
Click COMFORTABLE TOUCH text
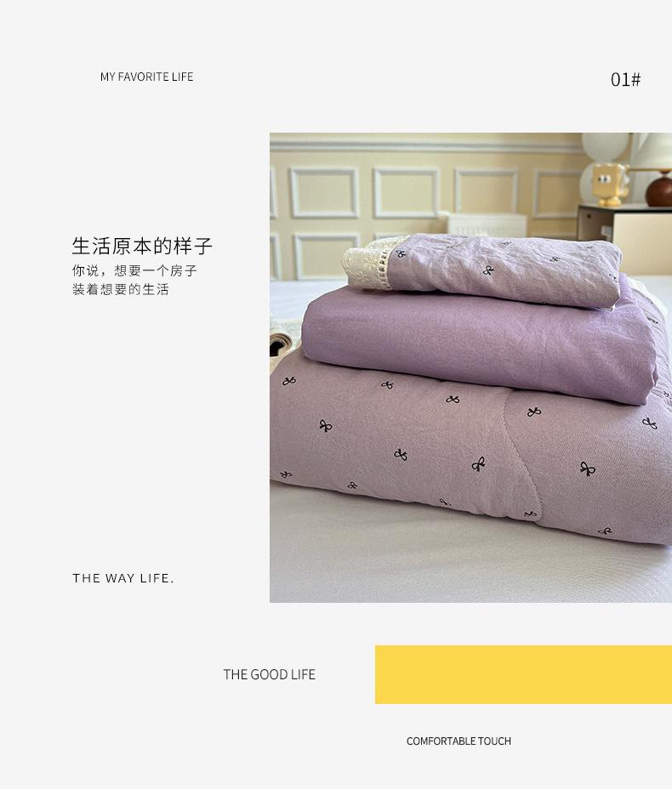pyautogui.click(x=458, y=741)
